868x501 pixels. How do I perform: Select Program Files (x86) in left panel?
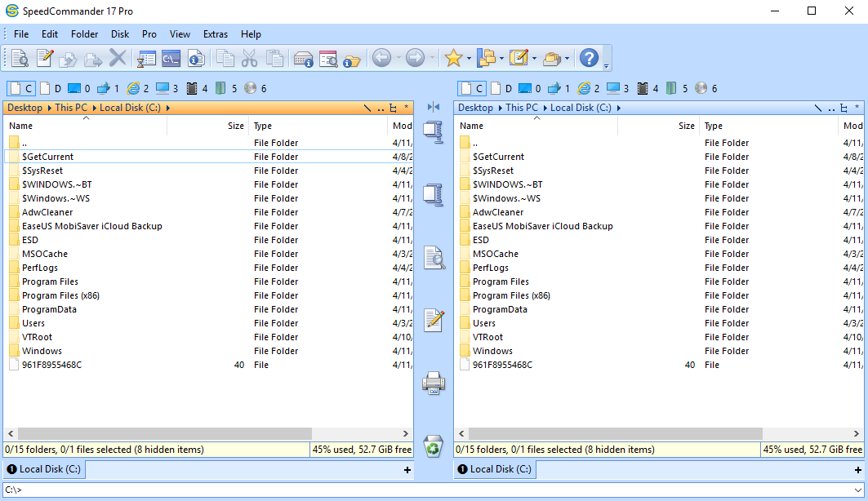click(61, 296)
